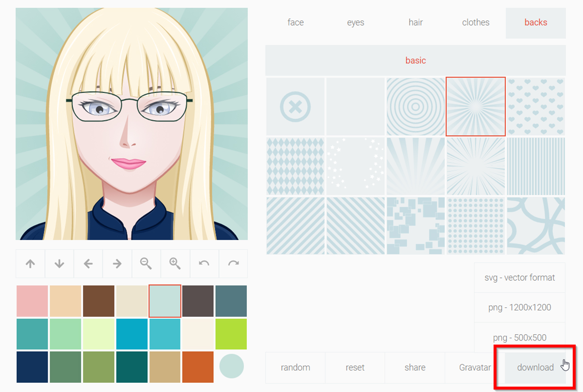Open the hair tab
Viewport: 583px width, 392px height.
(415, 22)
